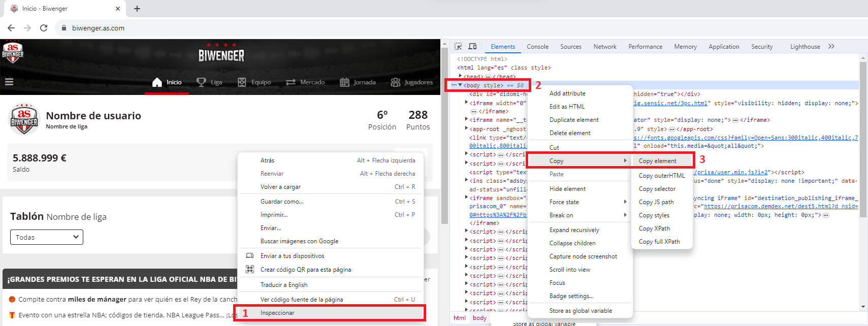Screen dimensions: 868x326
Task: Select Delete element
Action: pos(580,133)
